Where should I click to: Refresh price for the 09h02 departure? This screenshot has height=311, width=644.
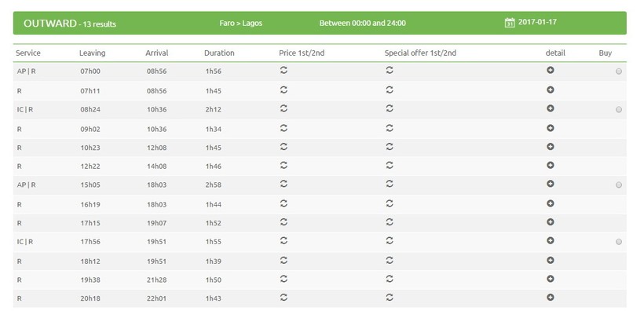pos(284,128)
